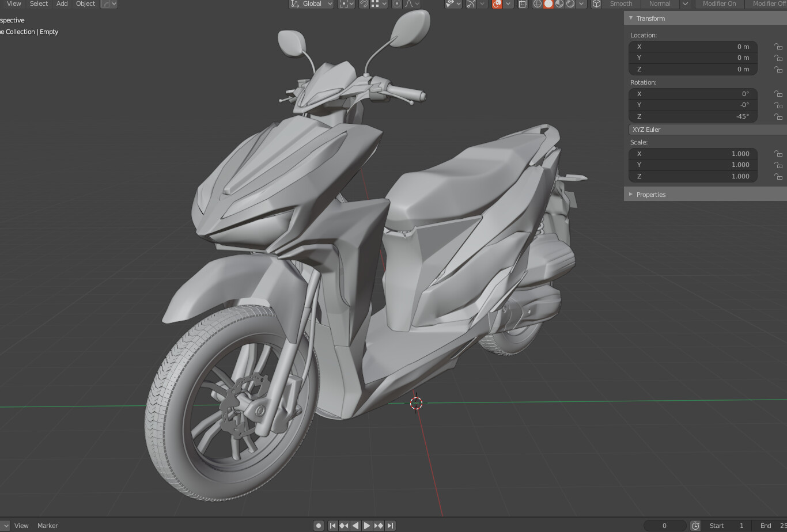Open the Add menu
Screen dimensions: 787x532
point(62,3)
